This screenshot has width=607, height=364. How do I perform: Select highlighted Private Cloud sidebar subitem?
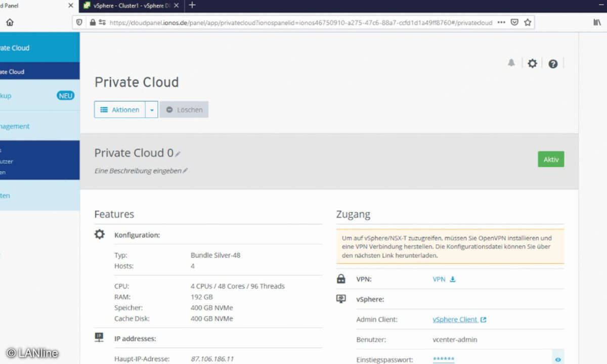tap(39, 72)
